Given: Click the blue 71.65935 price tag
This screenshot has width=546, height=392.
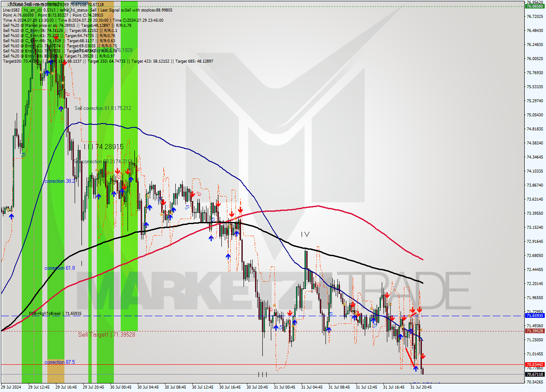Looking at the screenshot, I should tap(535, 316).
